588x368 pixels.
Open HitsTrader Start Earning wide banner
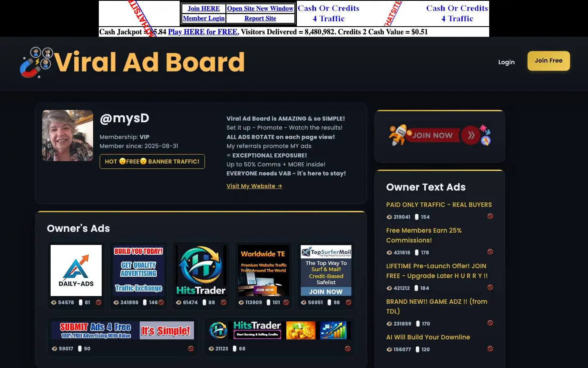pyautogui.click(x=279, y=330)
